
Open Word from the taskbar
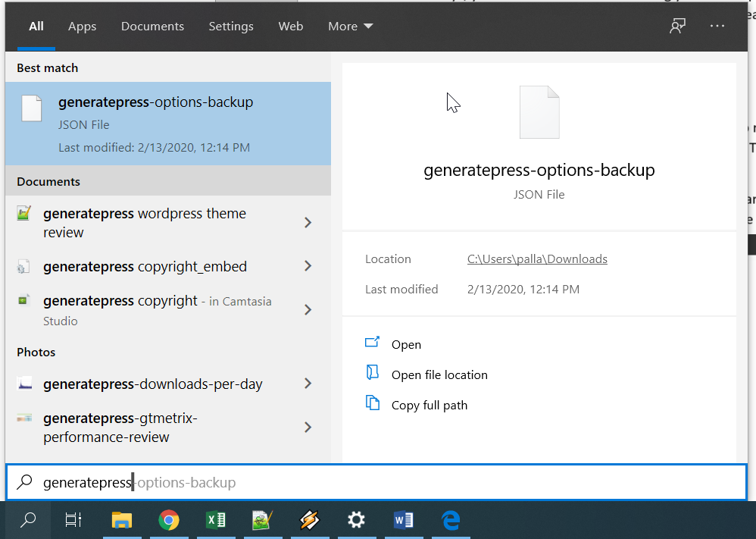click(403, 520)
